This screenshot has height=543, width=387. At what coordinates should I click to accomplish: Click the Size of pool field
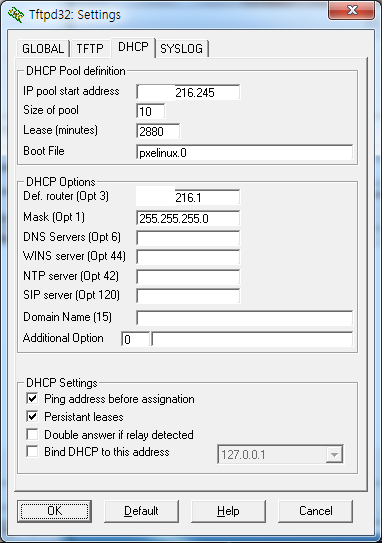151,111
